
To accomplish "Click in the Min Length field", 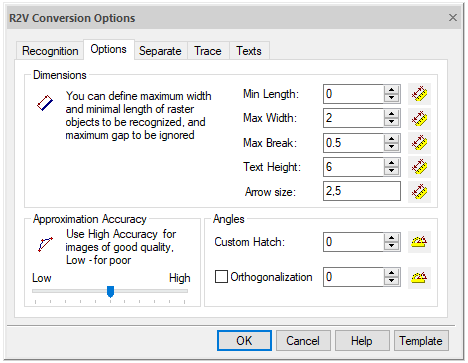I will pos(353,94).
